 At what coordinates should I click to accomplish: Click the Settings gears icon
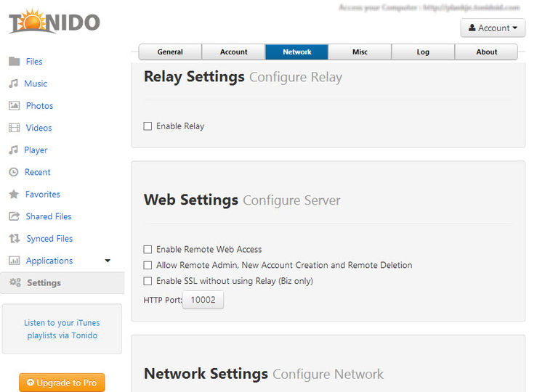point(15,282)
